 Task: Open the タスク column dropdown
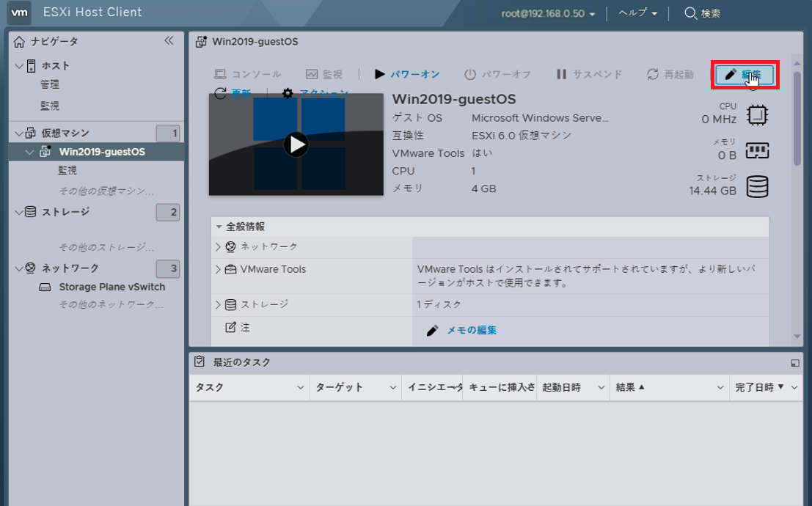(300, 387)
